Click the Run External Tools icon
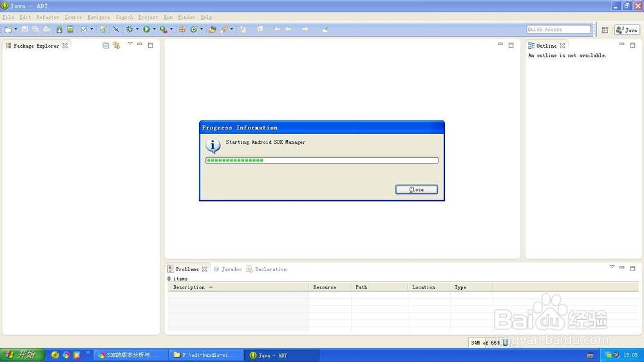The width and height of the screenshot is (644, 362). click(x=164, y=29)
